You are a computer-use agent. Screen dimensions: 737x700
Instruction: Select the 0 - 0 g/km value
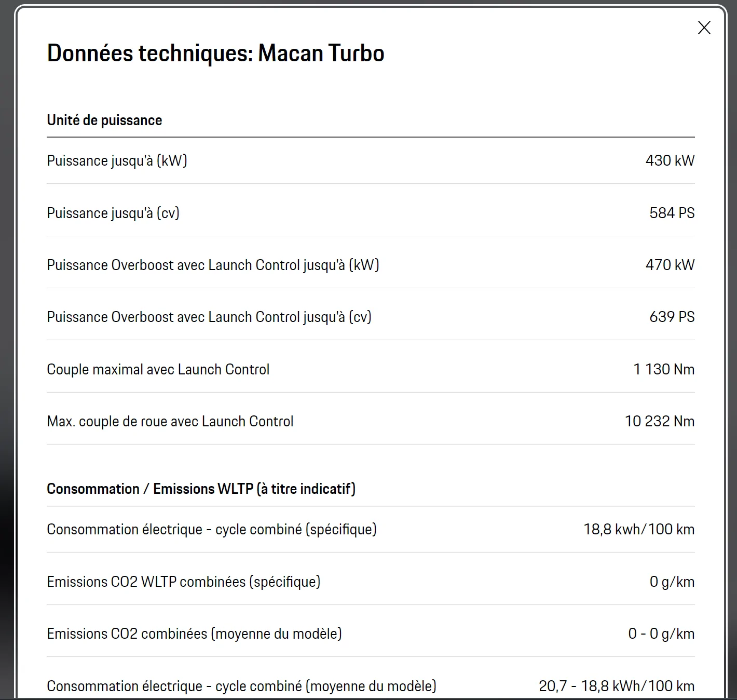pos(661,634)
